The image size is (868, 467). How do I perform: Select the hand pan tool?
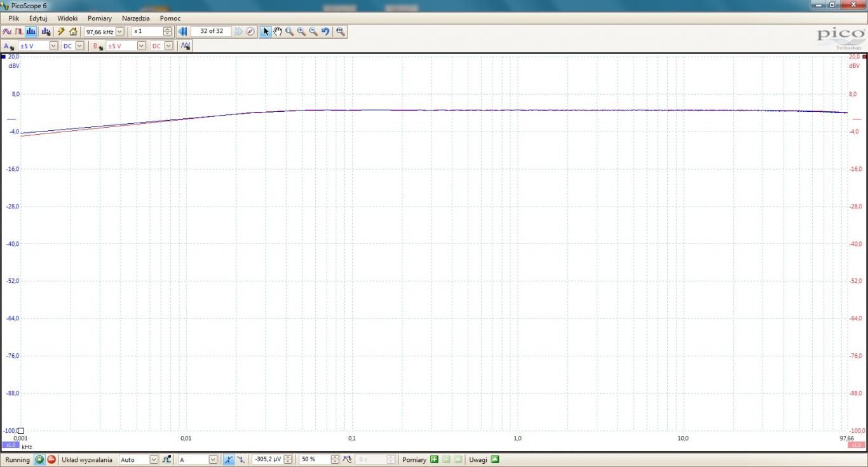[278, 31]
